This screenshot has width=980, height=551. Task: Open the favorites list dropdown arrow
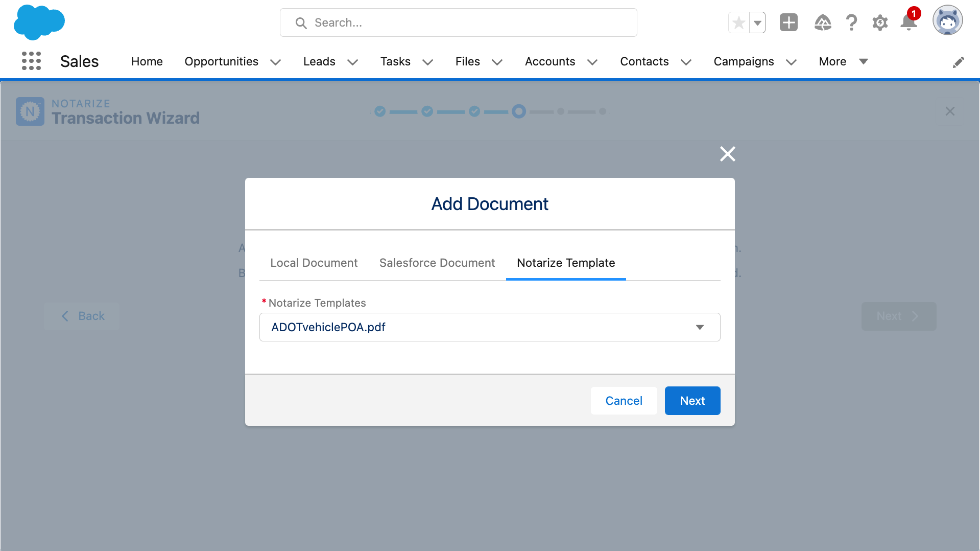(x=757, y=22)
